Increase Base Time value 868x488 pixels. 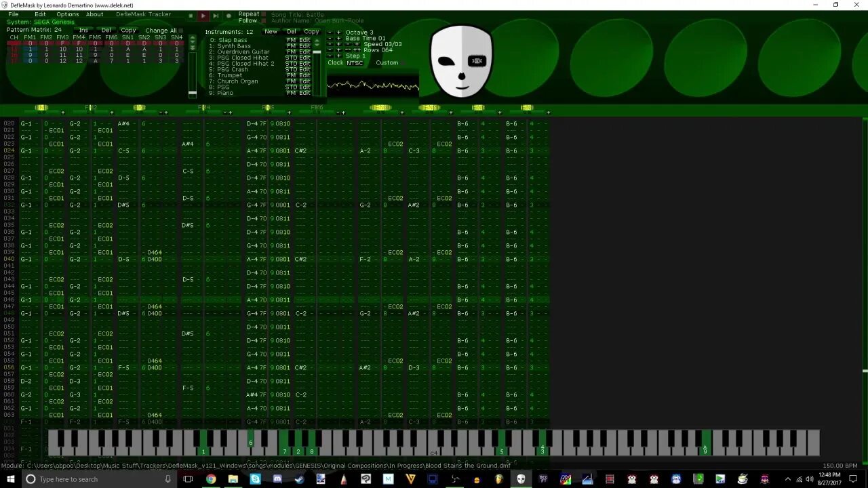338,39
